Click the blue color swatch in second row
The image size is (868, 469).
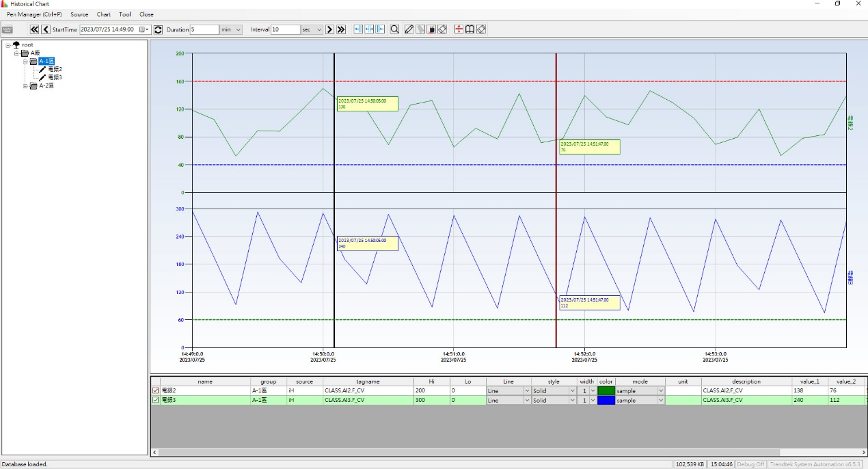[606, 401]
